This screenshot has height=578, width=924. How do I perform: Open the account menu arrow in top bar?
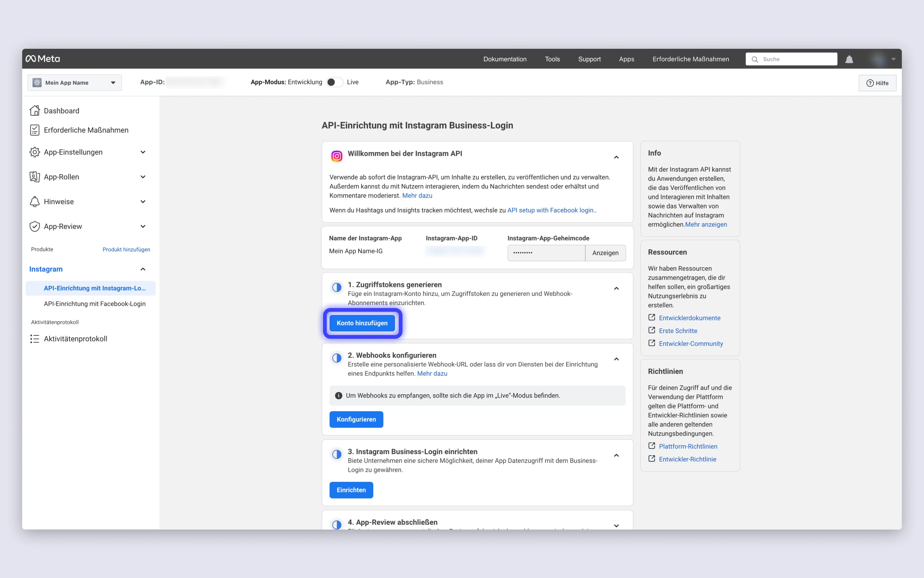coord(893,59)
